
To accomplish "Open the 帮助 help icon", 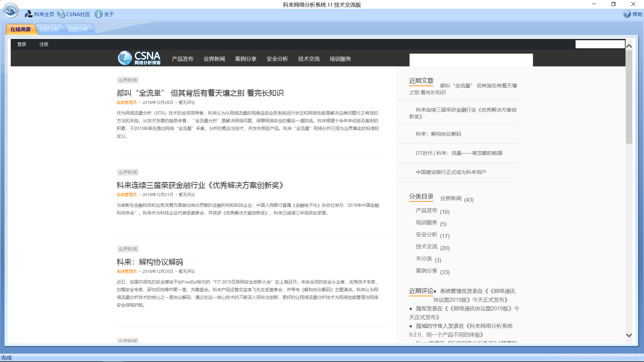I will pyautogui.click(x=633, y=14).
